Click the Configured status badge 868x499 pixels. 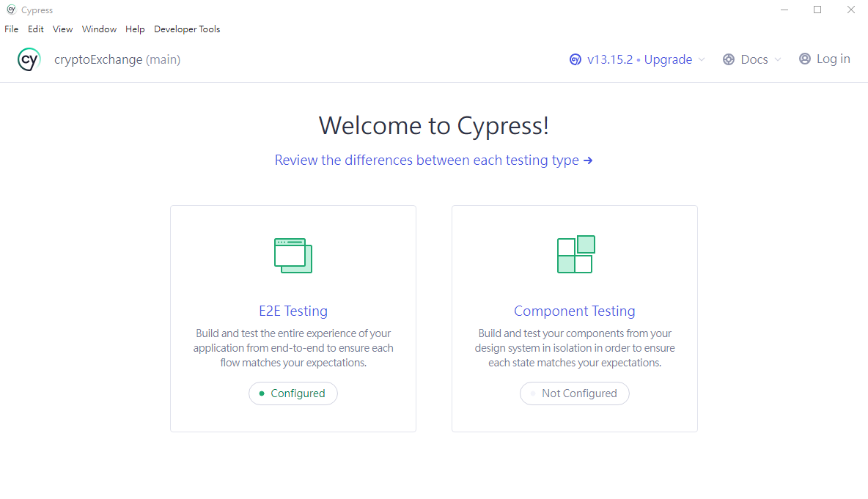point(293,393)
